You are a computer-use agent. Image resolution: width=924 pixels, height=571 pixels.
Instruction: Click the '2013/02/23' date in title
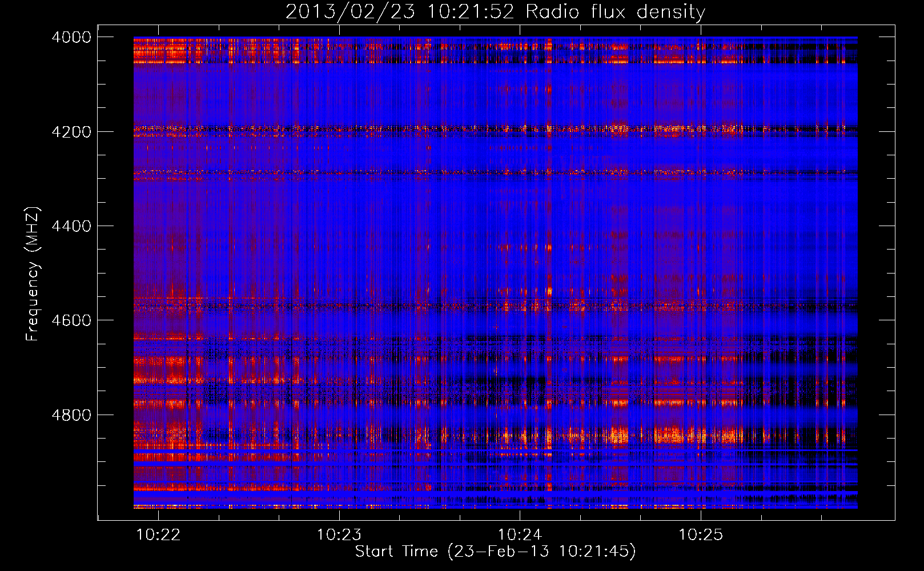350,11
